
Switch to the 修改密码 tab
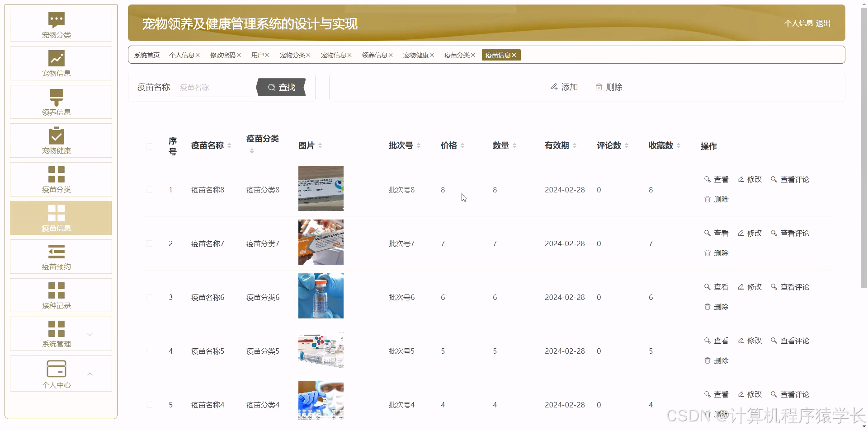pyautogui.click(x=223, y=55)
